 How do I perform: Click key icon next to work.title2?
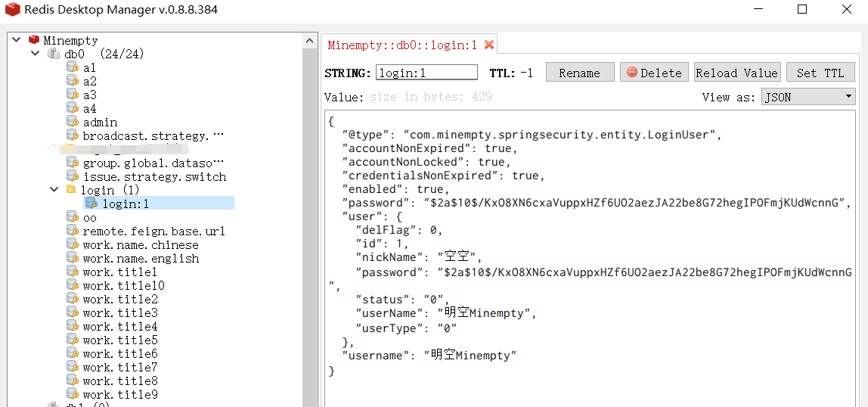(x=73, y=299)
